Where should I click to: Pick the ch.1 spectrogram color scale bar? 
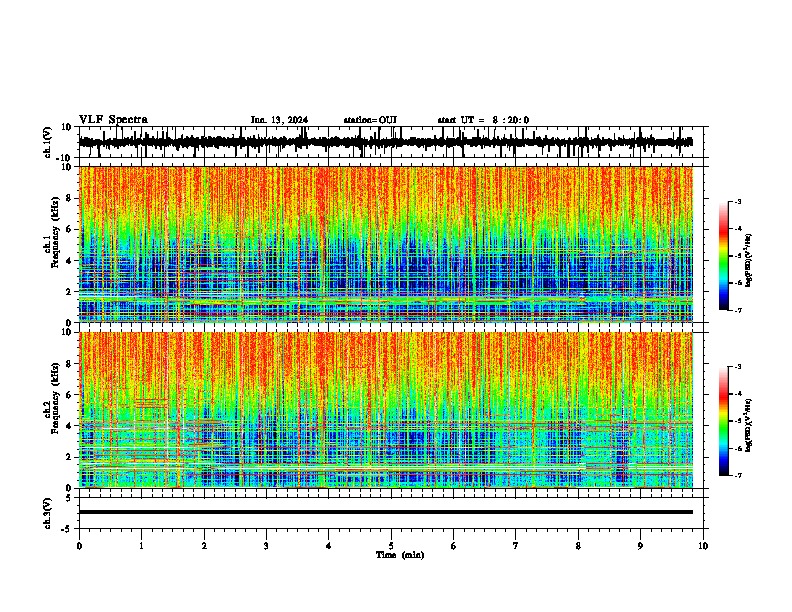tap(724, 256)
